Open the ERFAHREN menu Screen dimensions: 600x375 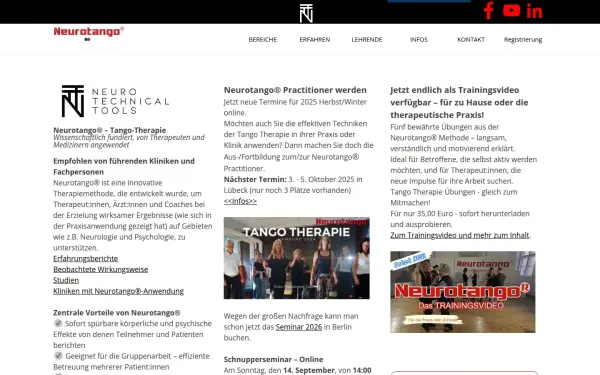click(x=315, y=39)
